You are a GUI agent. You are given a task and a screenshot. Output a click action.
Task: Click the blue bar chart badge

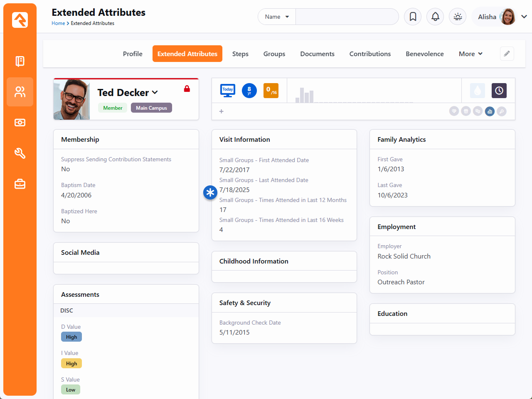click(490, 111)
